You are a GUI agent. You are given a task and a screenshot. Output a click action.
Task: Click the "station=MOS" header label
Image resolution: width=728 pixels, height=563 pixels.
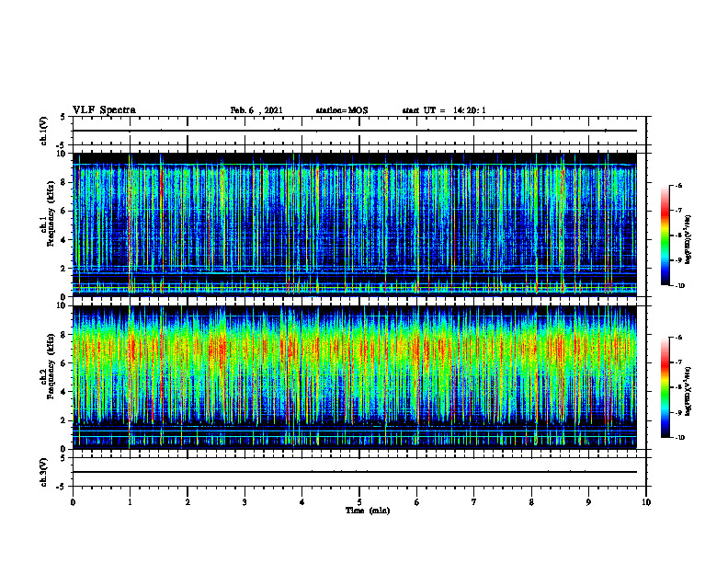342,110
